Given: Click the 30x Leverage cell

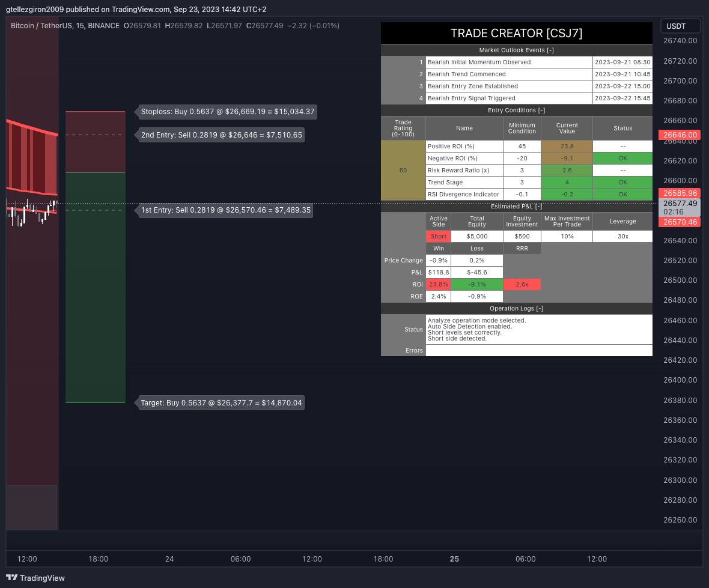Looking at the screenshot, I should [x=622, y=237].
